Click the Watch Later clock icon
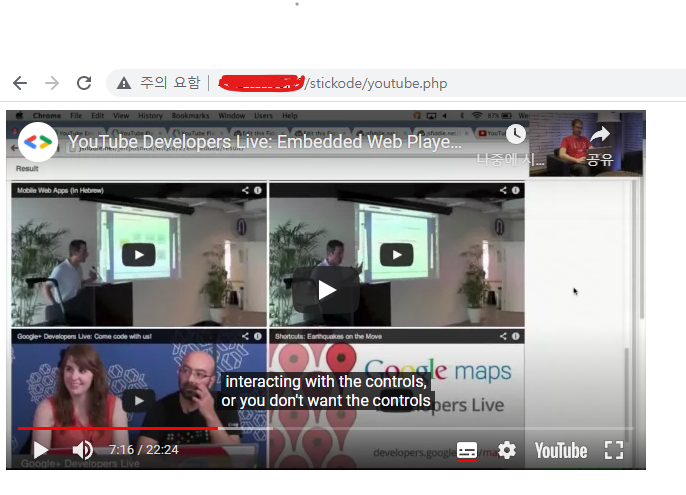 [516, 134]
